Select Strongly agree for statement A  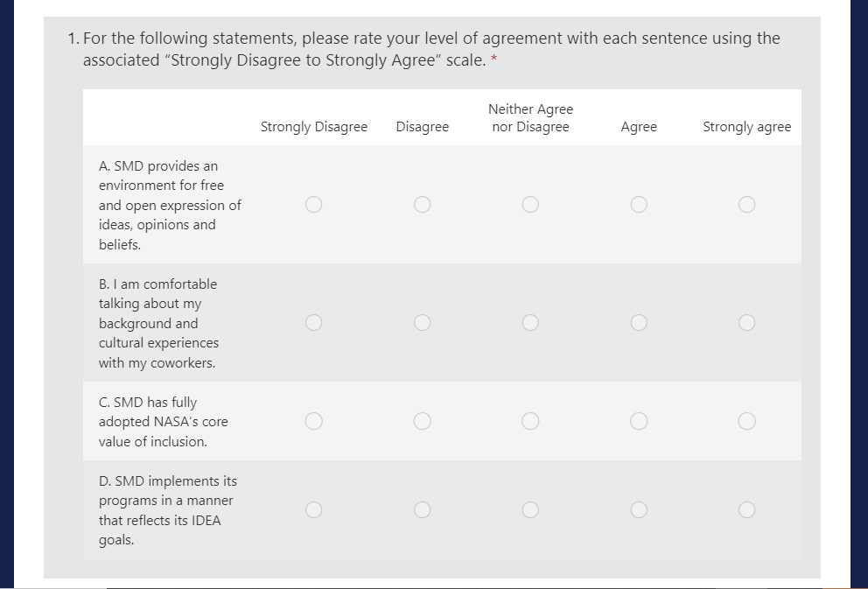point(746,205)
